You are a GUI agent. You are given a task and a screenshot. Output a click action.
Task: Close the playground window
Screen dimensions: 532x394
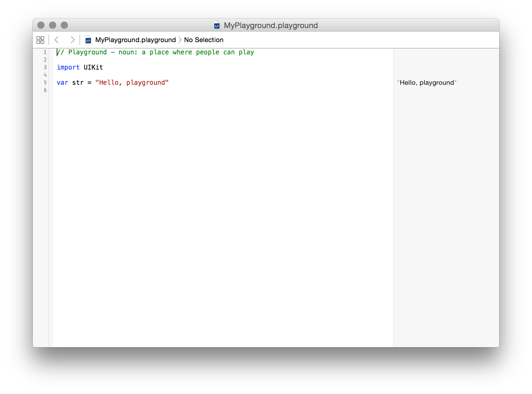pos(41,25)
